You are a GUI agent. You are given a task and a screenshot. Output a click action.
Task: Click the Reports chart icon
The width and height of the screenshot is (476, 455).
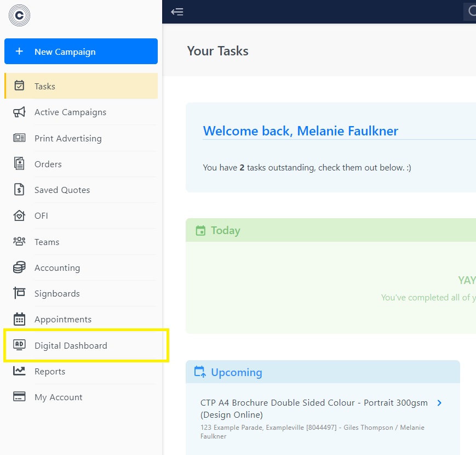[x=19, y=371]
